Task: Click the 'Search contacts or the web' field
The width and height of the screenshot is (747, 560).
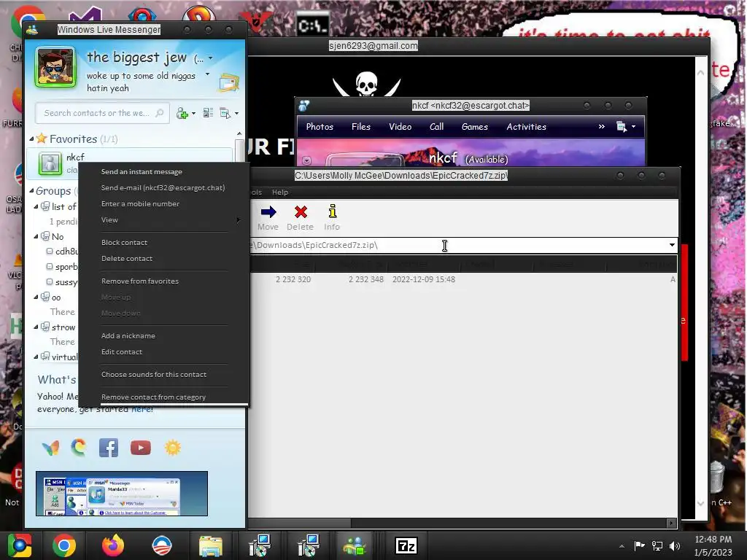Action: coord(102,113)
